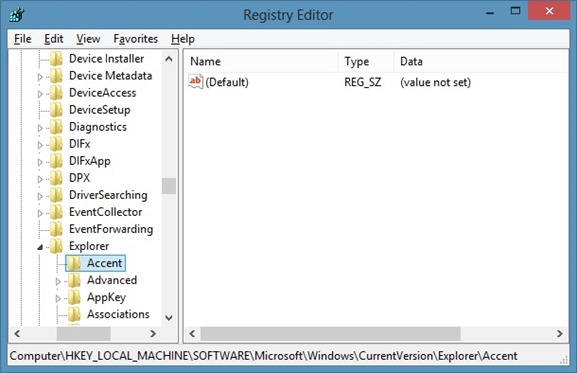Select the Device Installer key label
The image size is (577, 373).
(x=107, y=58)
